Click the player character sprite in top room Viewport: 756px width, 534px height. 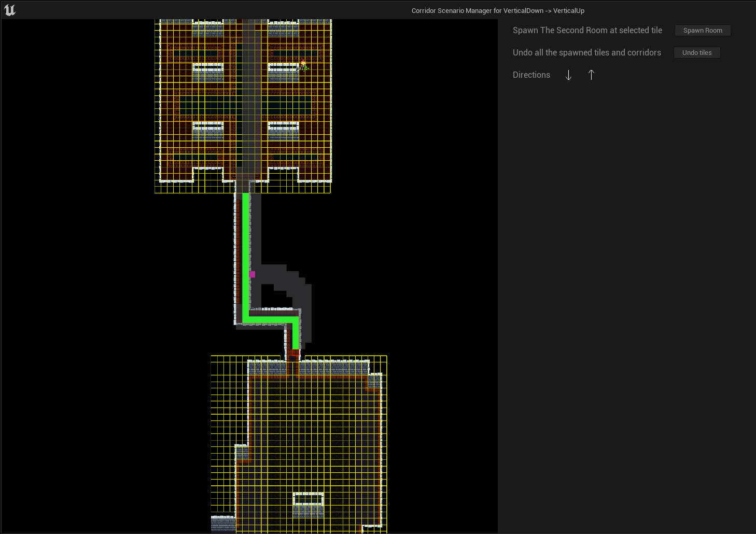pyautogui.click(x=303, y=65)
